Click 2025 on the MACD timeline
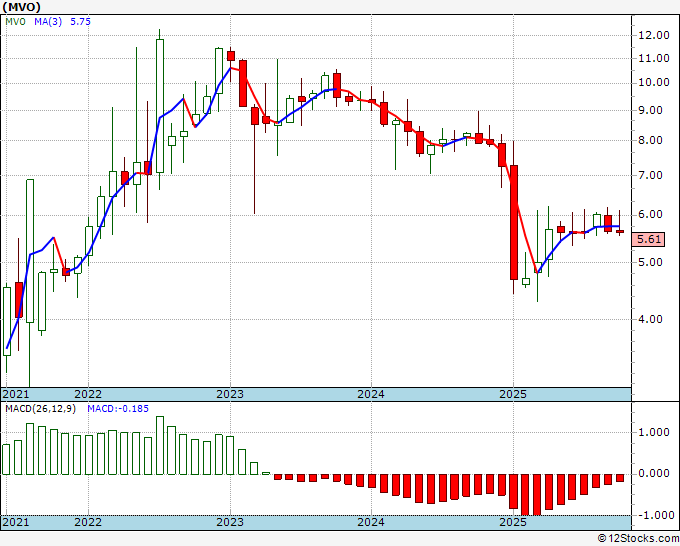The width and height of the screenshot is (680, 546). (x=513, y=522)
